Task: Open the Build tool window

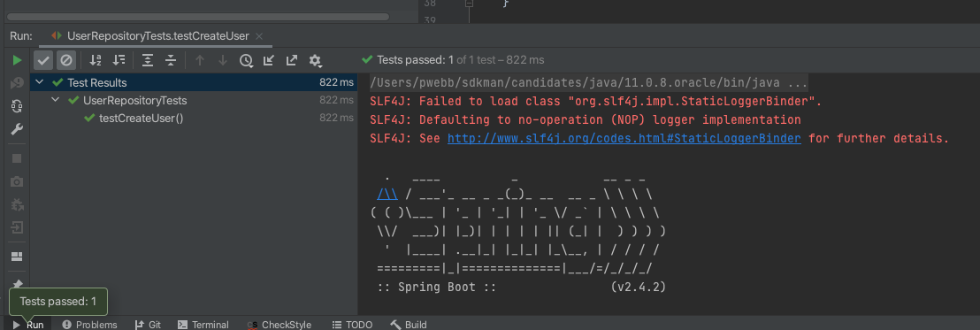Action: click(x=409, y=325)
